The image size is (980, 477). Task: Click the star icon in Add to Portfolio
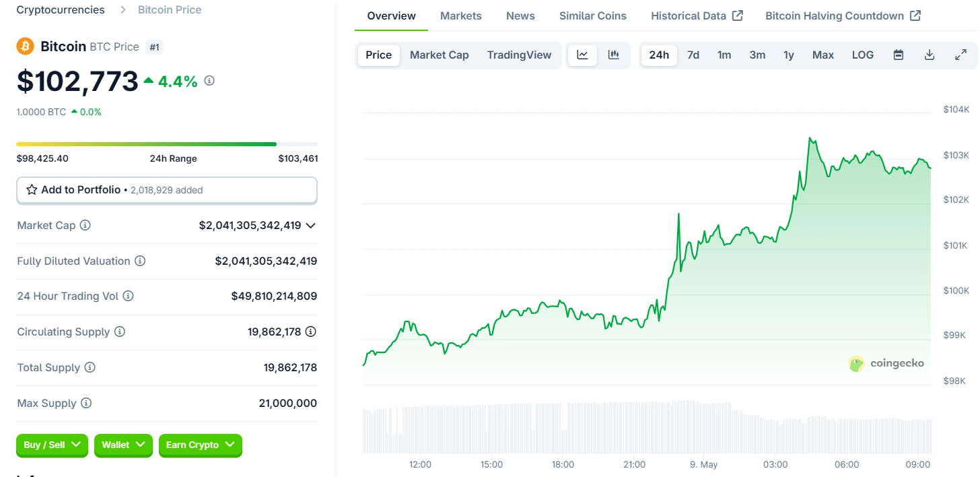click(32, 190)
